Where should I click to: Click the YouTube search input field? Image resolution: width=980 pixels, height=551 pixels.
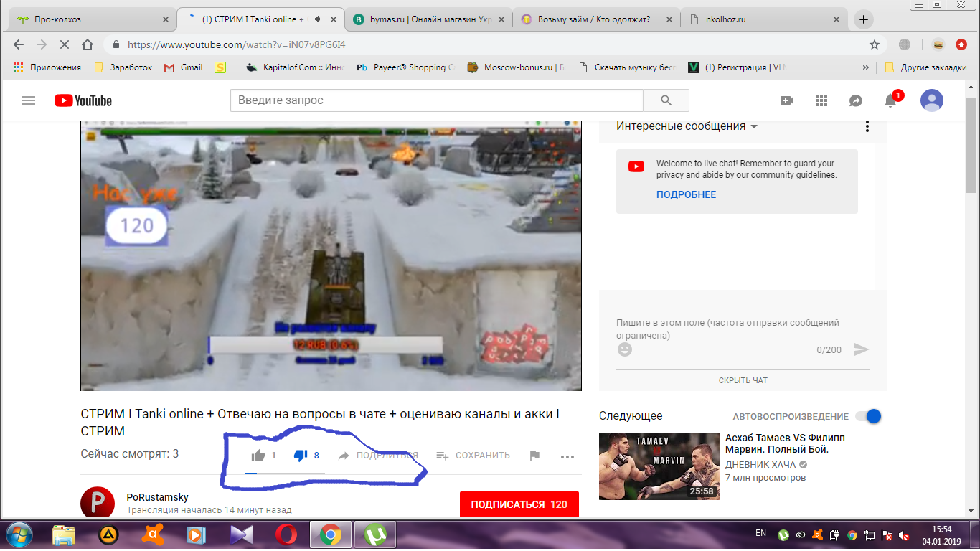tap(436, 100)
